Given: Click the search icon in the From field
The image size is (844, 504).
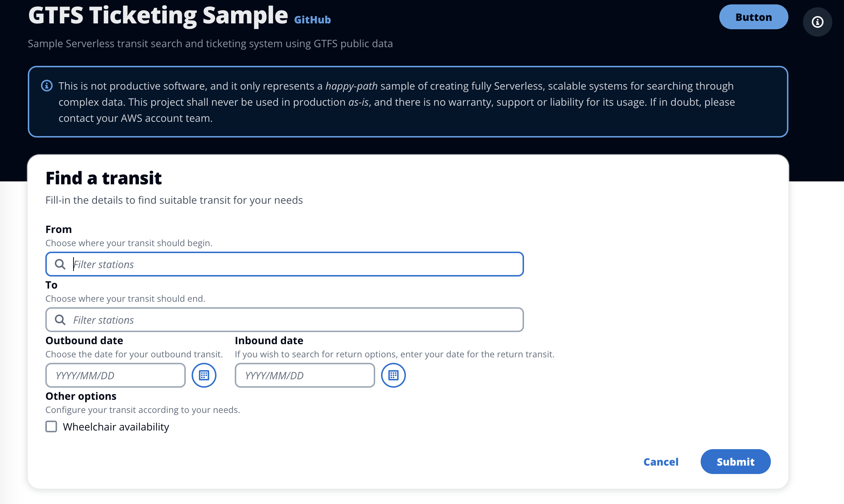Looking at the screenshot, I should click(x=60, y=264).
